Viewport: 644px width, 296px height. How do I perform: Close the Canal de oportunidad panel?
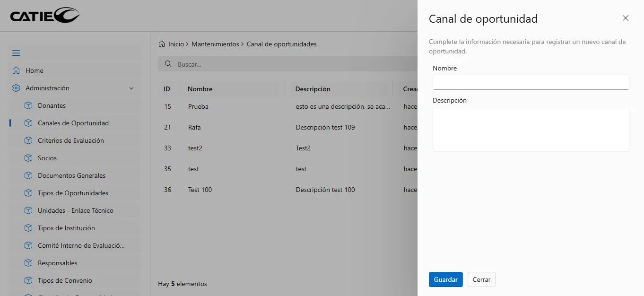pyautogui.click(x=625, y=18)
